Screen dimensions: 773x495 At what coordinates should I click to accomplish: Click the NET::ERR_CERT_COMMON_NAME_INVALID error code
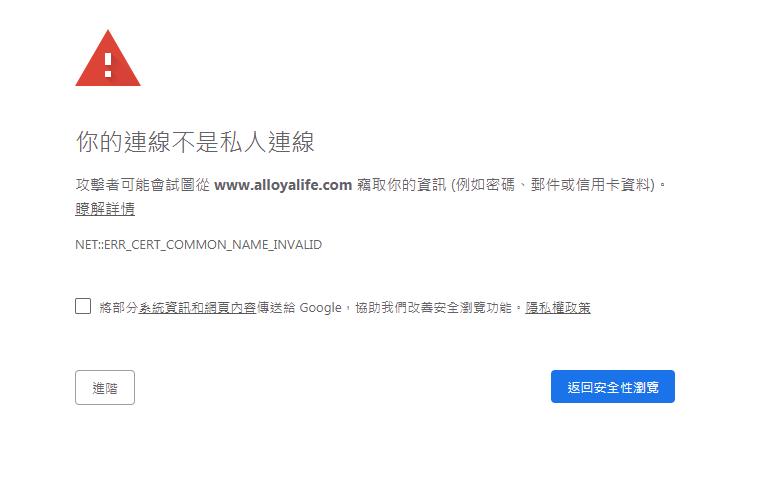199,245
